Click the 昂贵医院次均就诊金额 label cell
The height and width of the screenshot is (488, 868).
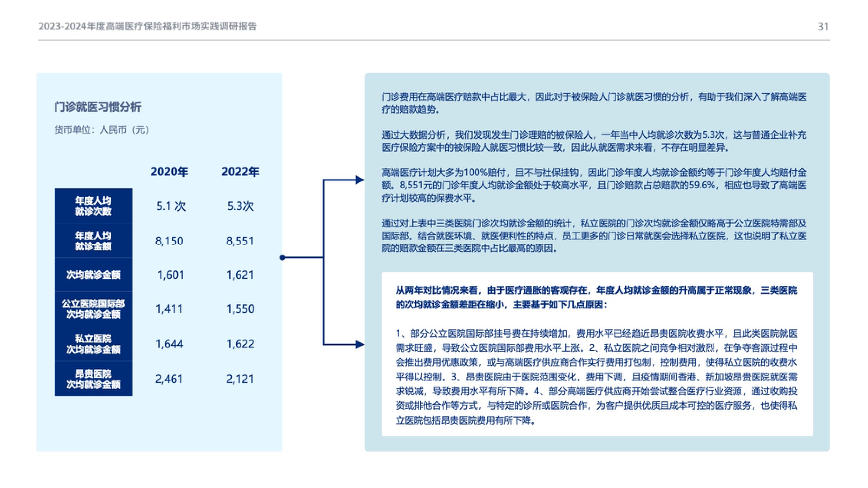tap(93, 379)
